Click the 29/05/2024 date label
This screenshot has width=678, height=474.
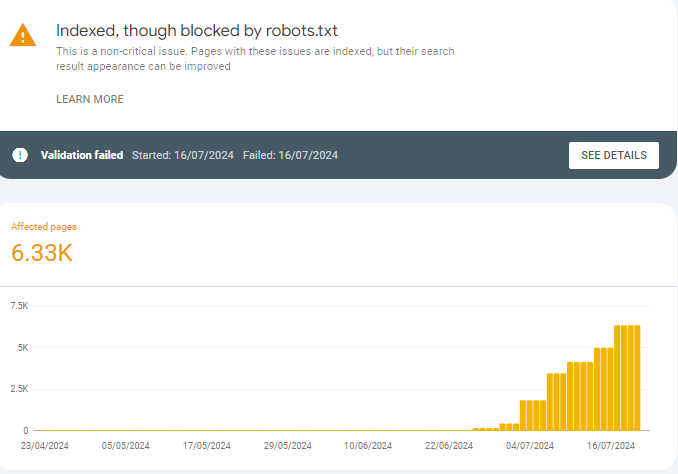coord(288,445)
